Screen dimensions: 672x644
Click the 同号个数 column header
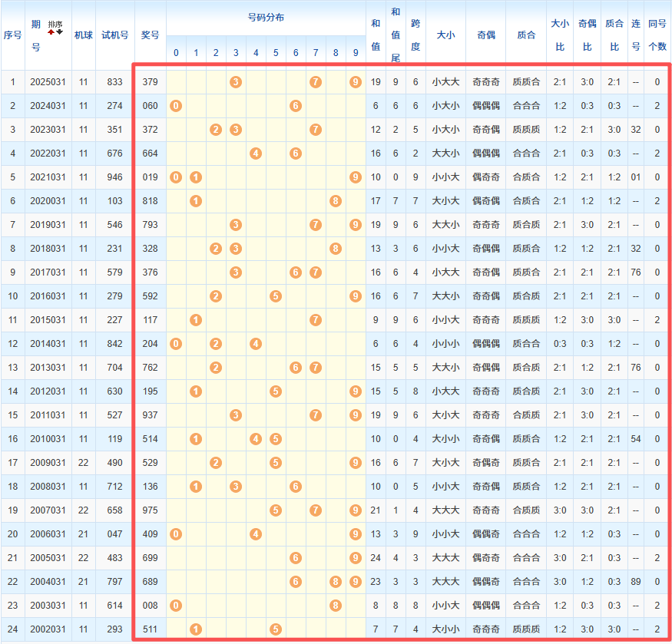[657, 35]
